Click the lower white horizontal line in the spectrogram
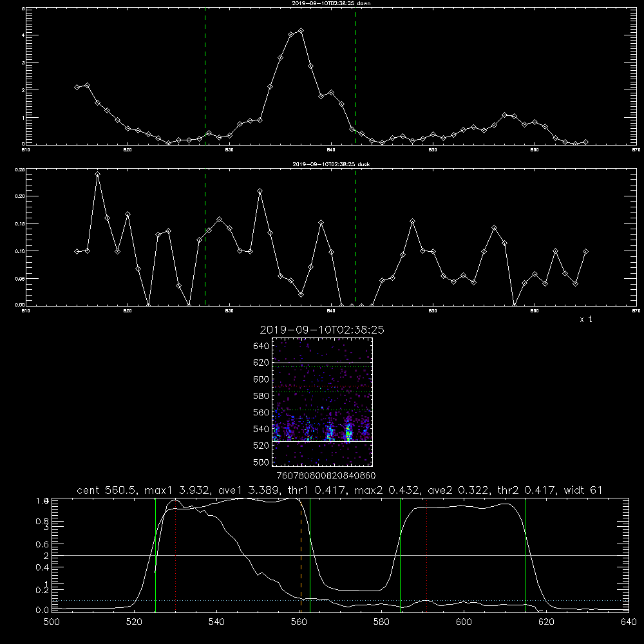This screenshot has width=644, height=644. click(323, 441)
